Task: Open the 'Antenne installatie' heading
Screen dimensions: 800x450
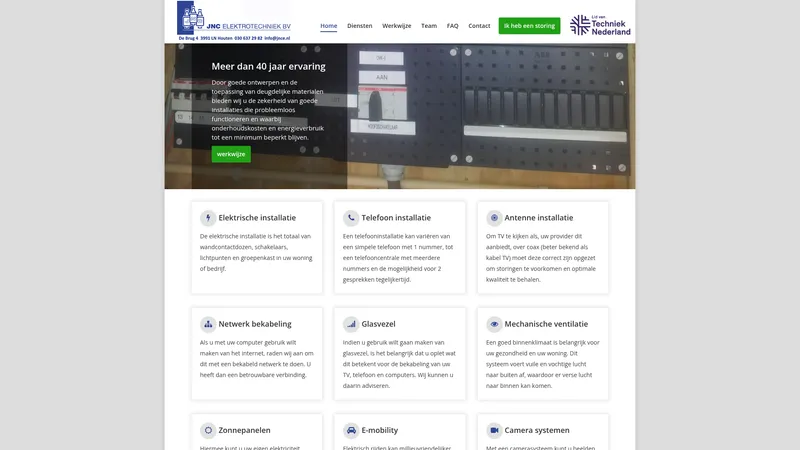Action: [539, 218]
